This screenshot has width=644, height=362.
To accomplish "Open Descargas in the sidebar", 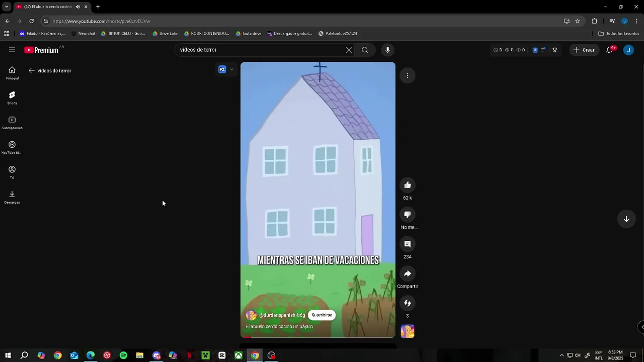I will (x=12, y=197).
